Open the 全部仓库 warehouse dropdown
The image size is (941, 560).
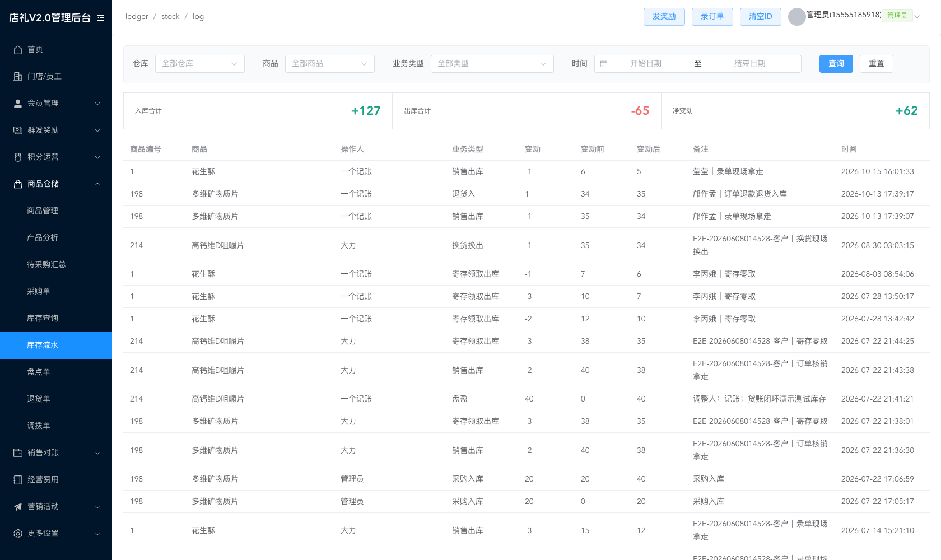[x=200, y=64]
